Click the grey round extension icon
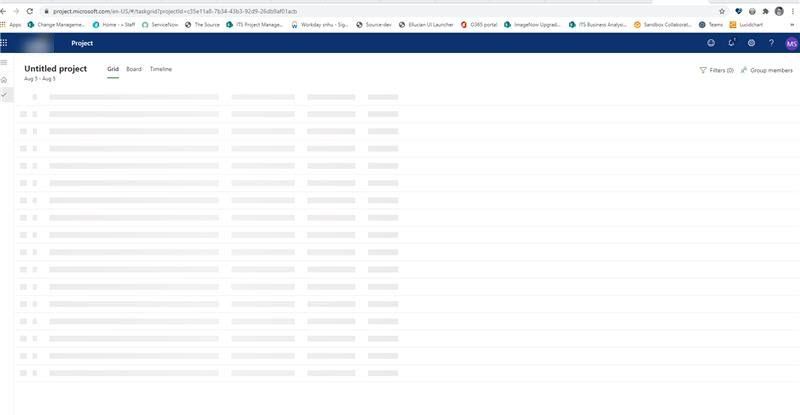Viewport: 800px width, 415px height. (x=752, y=11)
